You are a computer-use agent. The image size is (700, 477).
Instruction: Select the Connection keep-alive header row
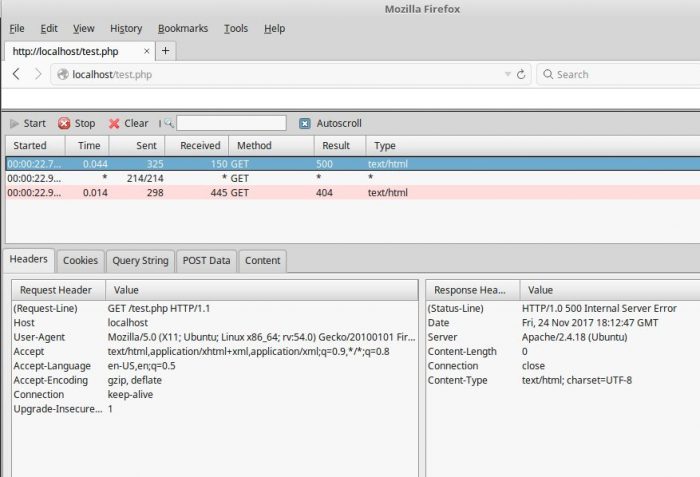[215, 394]
